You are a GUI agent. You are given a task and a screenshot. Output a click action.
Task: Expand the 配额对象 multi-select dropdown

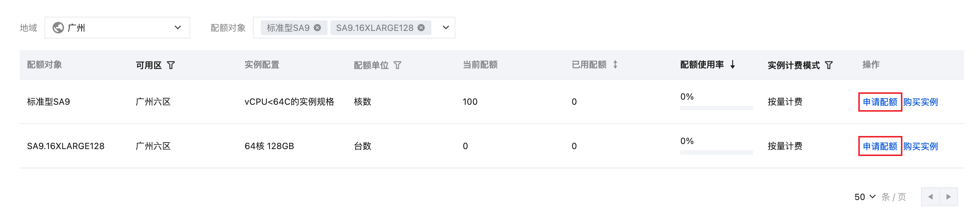click(x=446, y=28)
